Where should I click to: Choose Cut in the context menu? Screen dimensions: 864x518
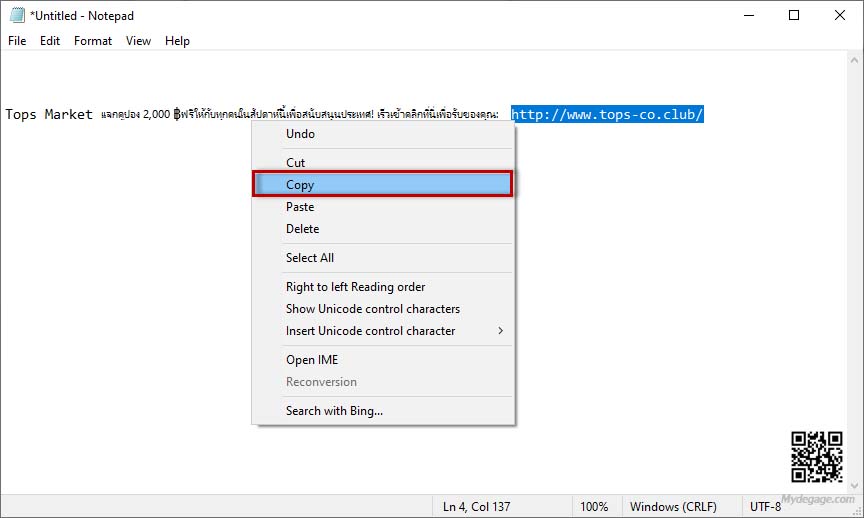[x=383, y=163]
